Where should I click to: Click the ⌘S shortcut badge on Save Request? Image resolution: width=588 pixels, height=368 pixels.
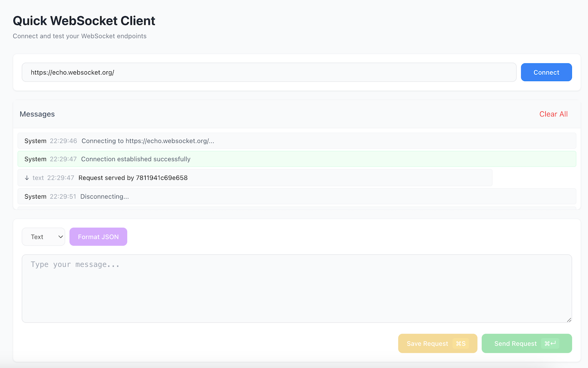click(x=459, y=343)
